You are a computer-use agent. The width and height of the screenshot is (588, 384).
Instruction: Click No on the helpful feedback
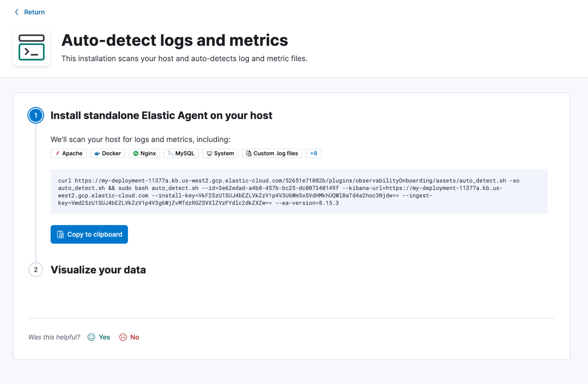[134, 337]
